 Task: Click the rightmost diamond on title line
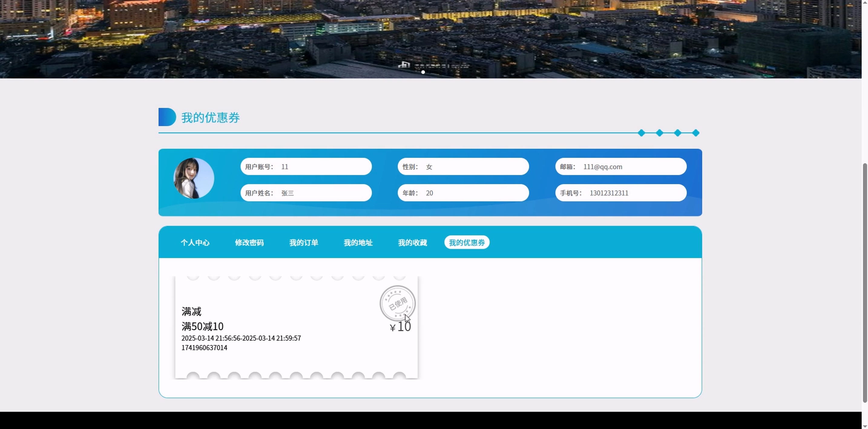coord(695,133)
